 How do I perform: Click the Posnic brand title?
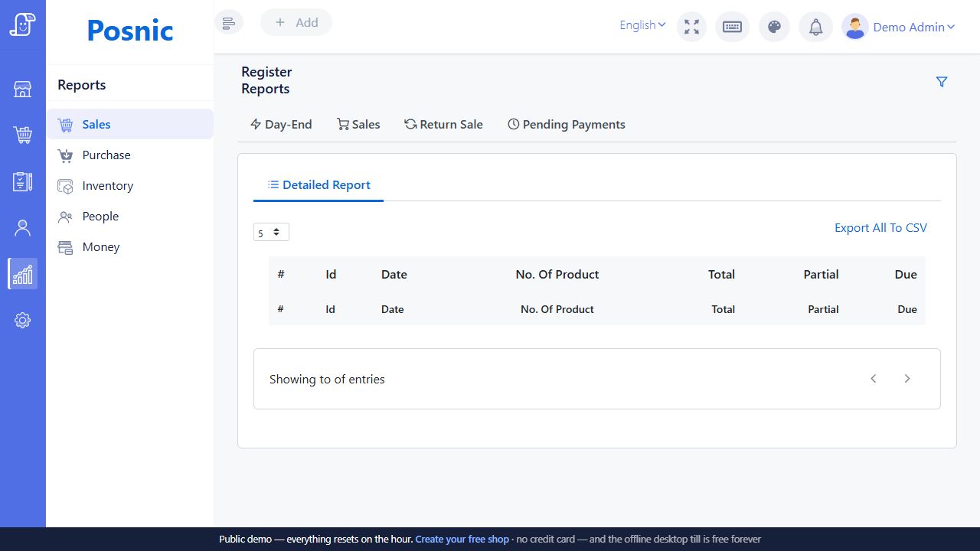coord(130,31)
